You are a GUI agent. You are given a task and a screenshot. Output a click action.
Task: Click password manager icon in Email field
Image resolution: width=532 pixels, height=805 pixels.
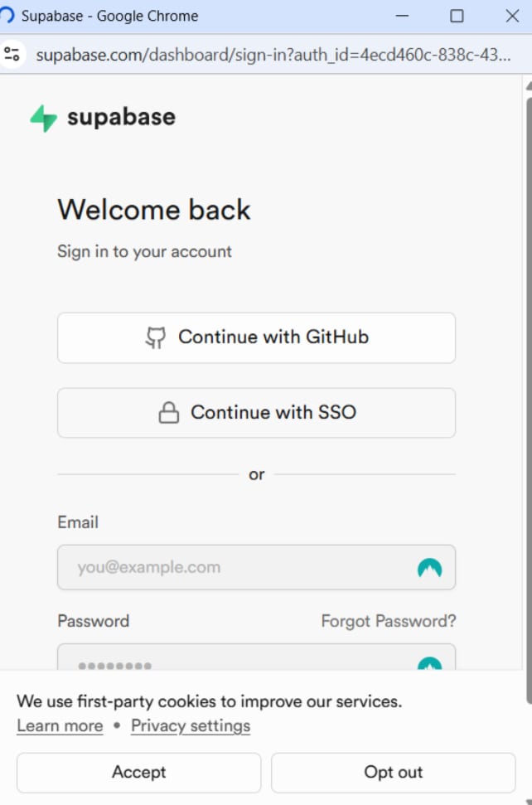(429, 568)
